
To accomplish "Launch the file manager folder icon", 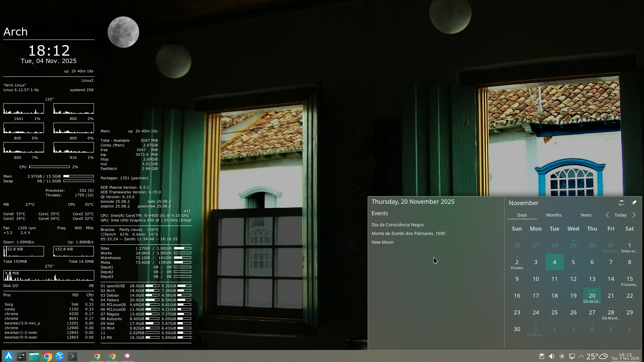I will (x=34, y=356).
